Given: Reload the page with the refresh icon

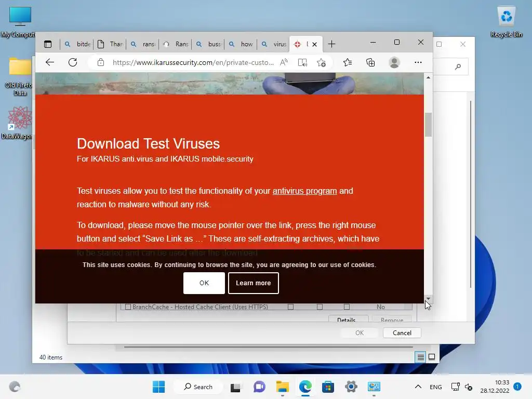Looking at the screenshot, I should pos(73,62).
